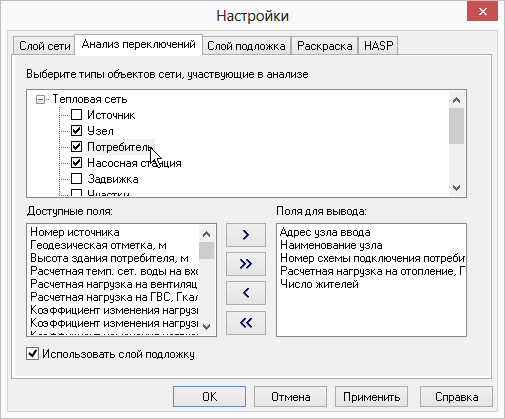Select Расчетная нагрузка на вентиляцию field
The height and width of the screenshot is (419, 505).
114,284
